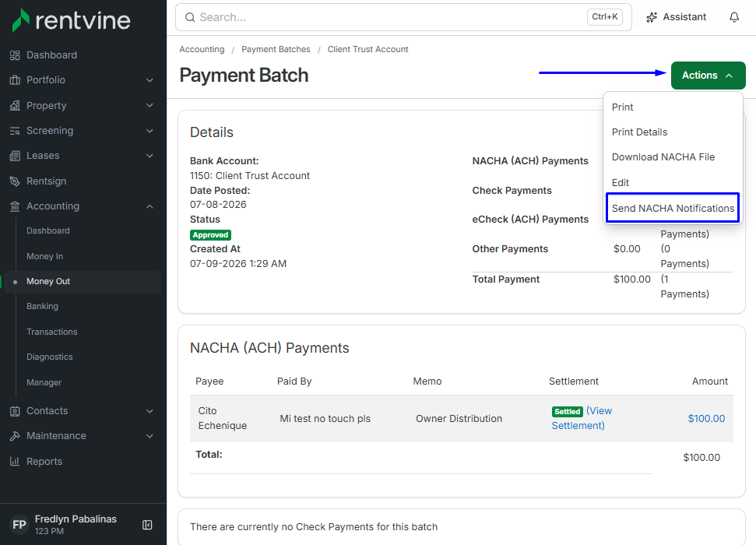Click payee Cito Echenique cell
This screenshot has height=545, width=756.
(x=222, y=418)
